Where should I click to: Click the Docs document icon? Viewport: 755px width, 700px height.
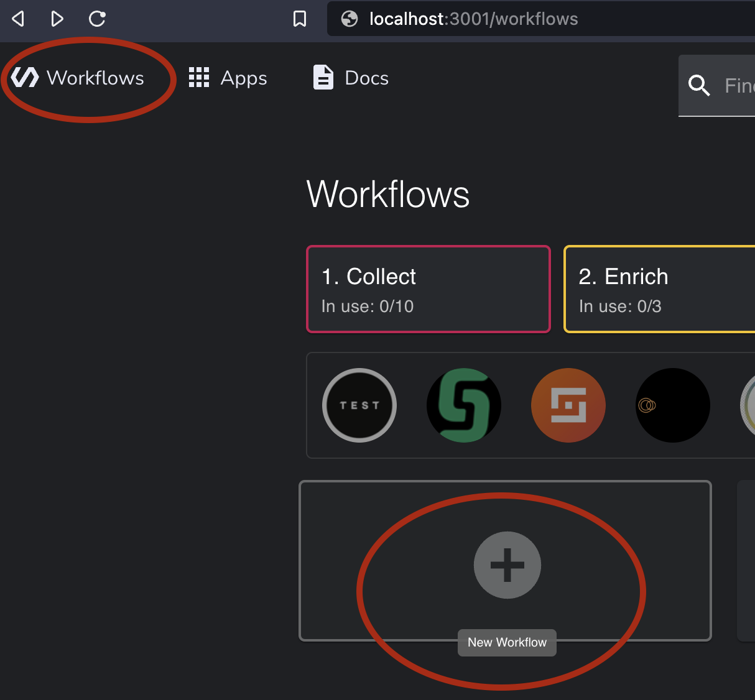pyautogui.click(x=323, y=78)
